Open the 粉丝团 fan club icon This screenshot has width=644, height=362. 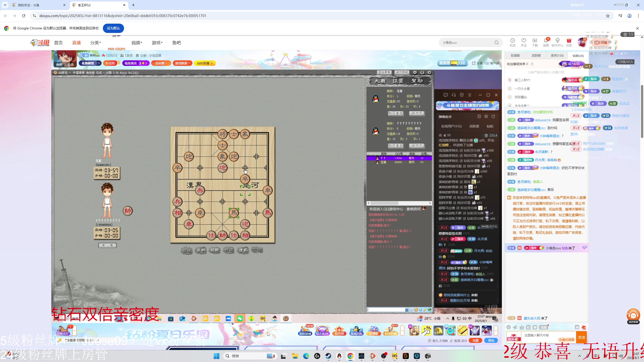[339, 330]
